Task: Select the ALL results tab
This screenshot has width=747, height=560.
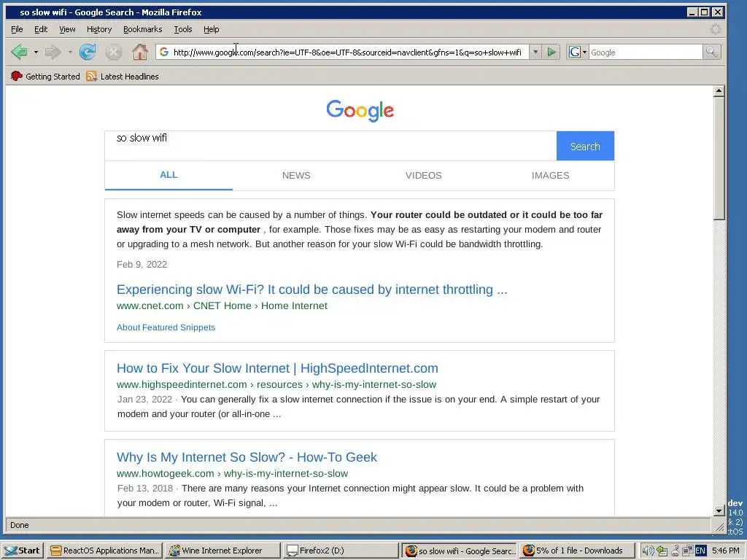Action: tap(169, 175)
